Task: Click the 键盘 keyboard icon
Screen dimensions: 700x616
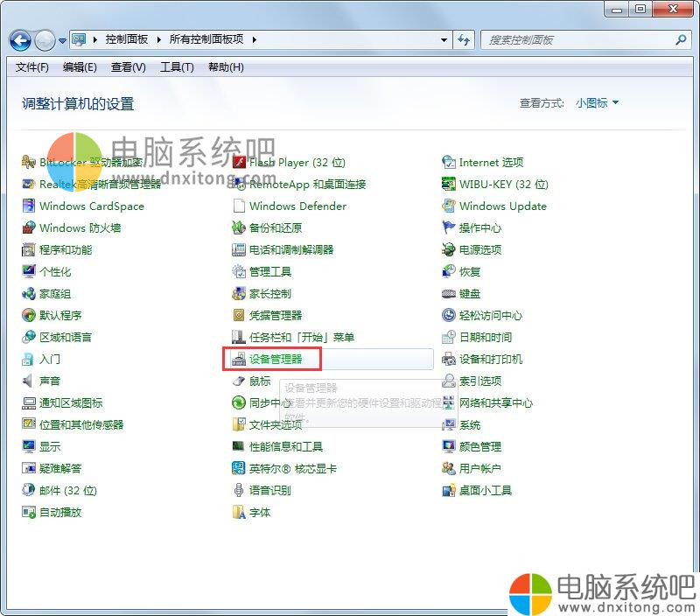Action: pos(449,293)
